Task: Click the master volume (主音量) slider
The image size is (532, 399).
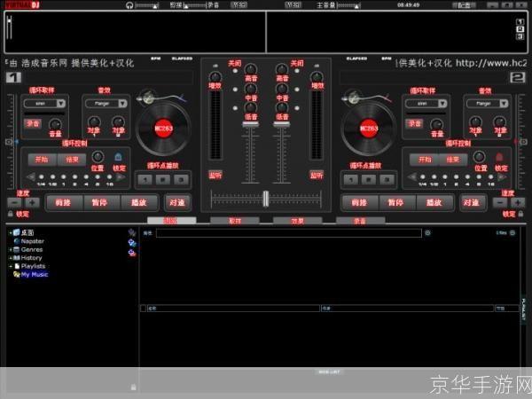Action: [x=348, y=5]
